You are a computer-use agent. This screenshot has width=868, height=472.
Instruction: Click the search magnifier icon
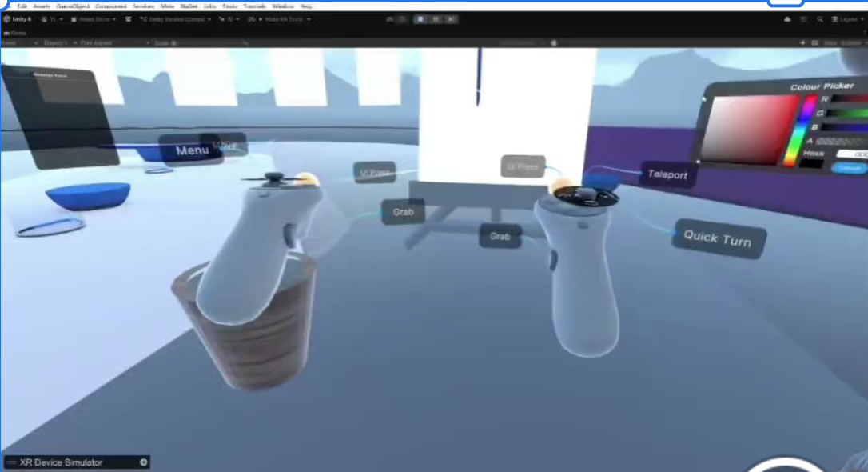(820, 19)
